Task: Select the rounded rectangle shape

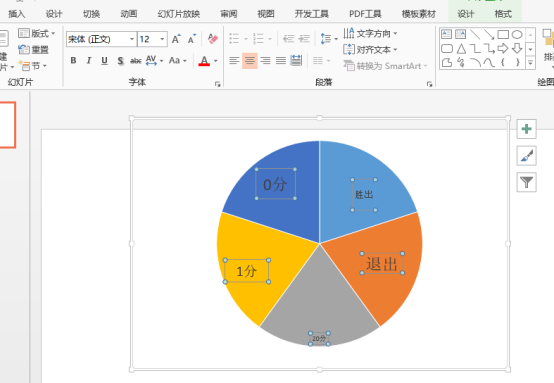Action: point(447,48)
